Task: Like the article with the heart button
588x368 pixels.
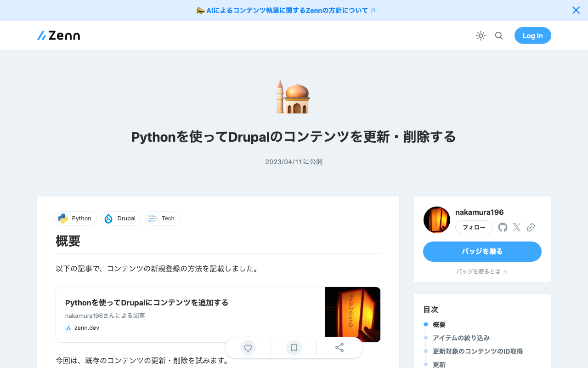Action: coord(248,347)
